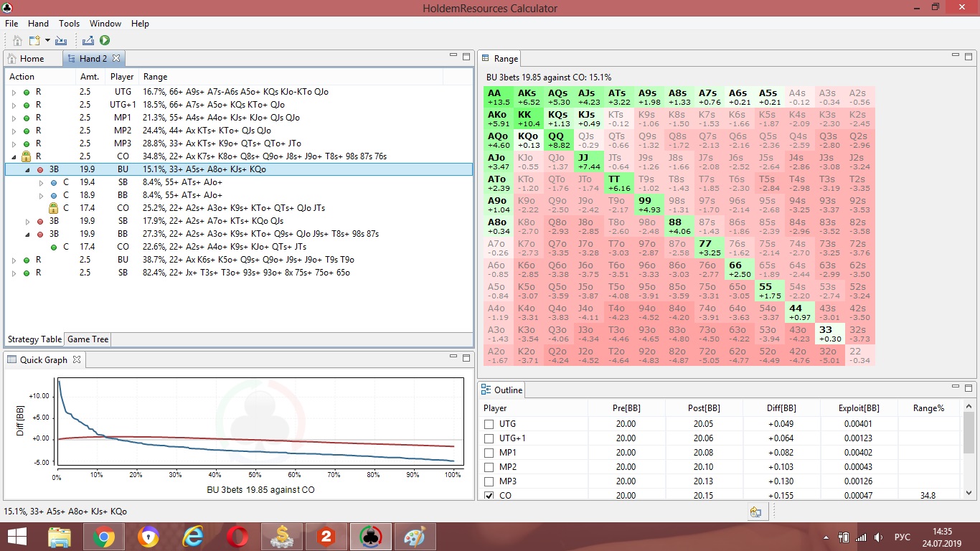This screenshot has width=980, height=551.
Task: Expand the SB 3B 19.9 tree row
Action: 27,221
